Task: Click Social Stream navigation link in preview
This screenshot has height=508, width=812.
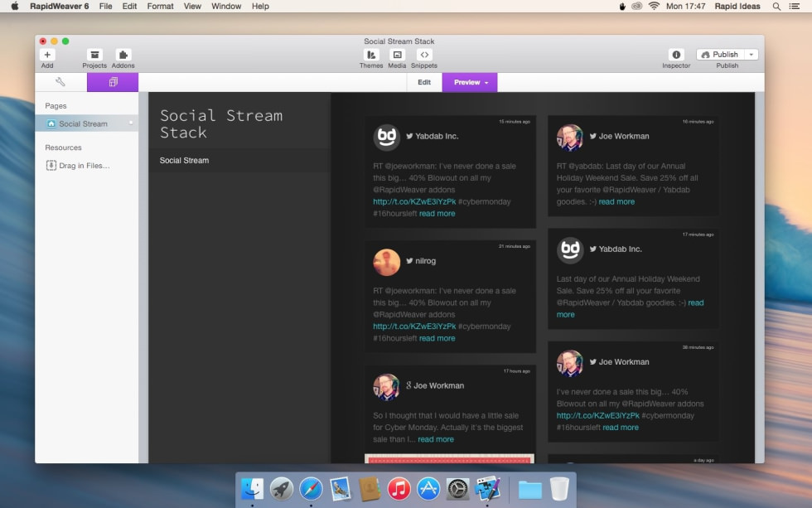Action: (x=184, y=161)
